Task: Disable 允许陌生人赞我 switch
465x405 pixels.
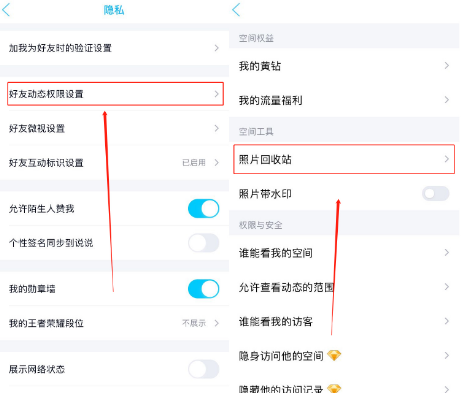Action: coord(203,209)
